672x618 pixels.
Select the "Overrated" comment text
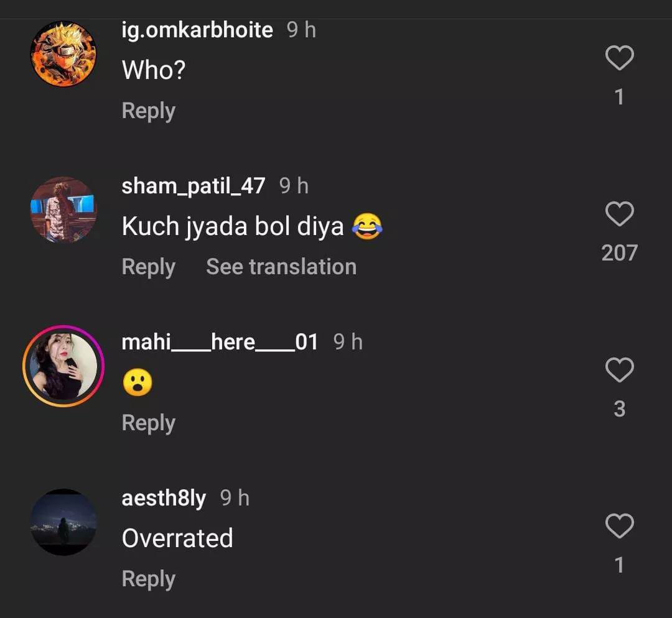click(x=177, y=538)
